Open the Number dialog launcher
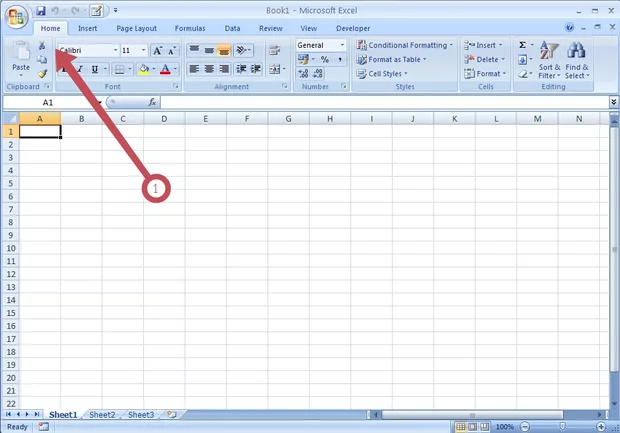The width and height of the screenshot is (620, 433). (343, 86)
